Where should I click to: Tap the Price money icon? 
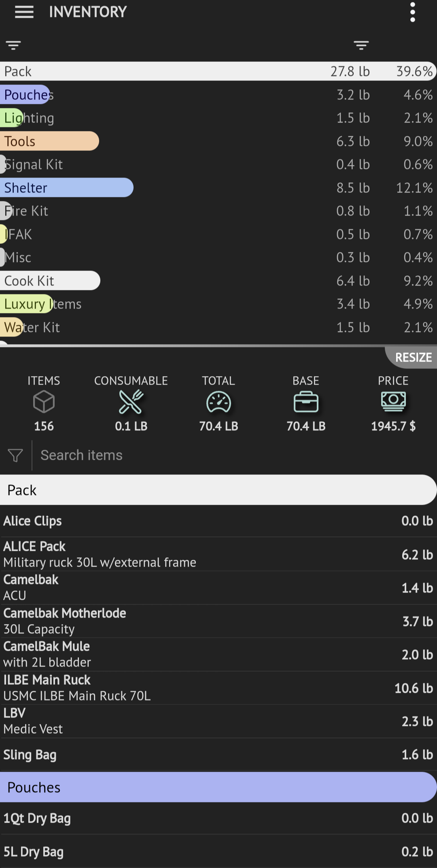click(x=393, y=401)
